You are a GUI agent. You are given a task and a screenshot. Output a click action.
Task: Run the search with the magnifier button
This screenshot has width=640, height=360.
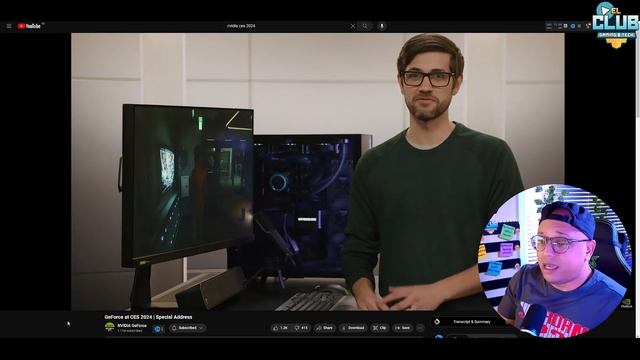point(365,26)
